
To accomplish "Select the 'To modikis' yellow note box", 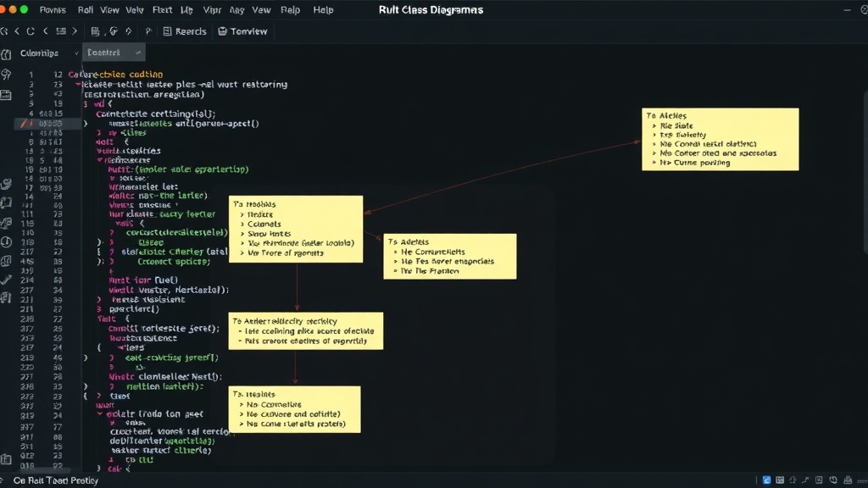I will 296,229.
